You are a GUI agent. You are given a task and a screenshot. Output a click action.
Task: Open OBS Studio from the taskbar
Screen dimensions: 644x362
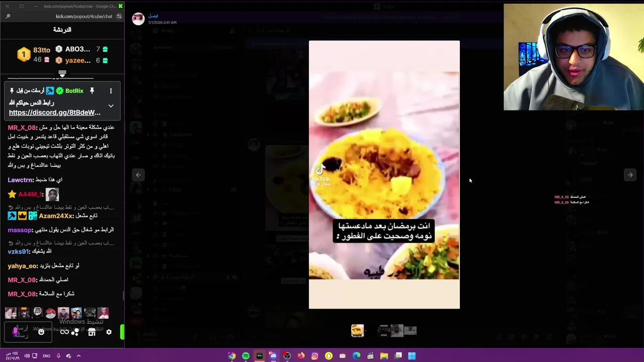287,356
